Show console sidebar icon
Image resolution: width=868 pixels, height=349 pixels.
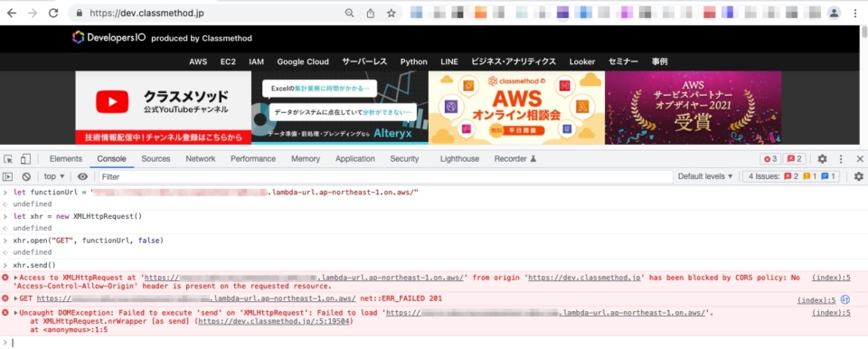click(8, 176)
